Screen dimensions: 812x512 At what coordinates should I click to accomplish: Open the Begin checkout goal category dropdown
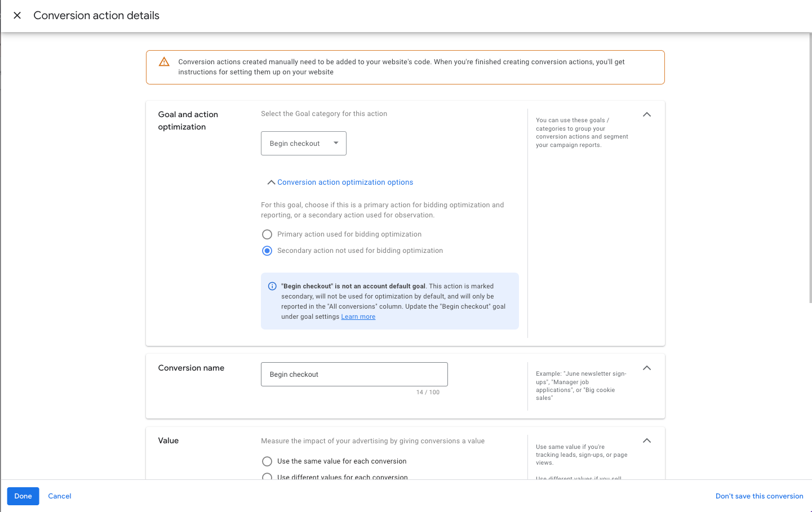pos(304,144)
